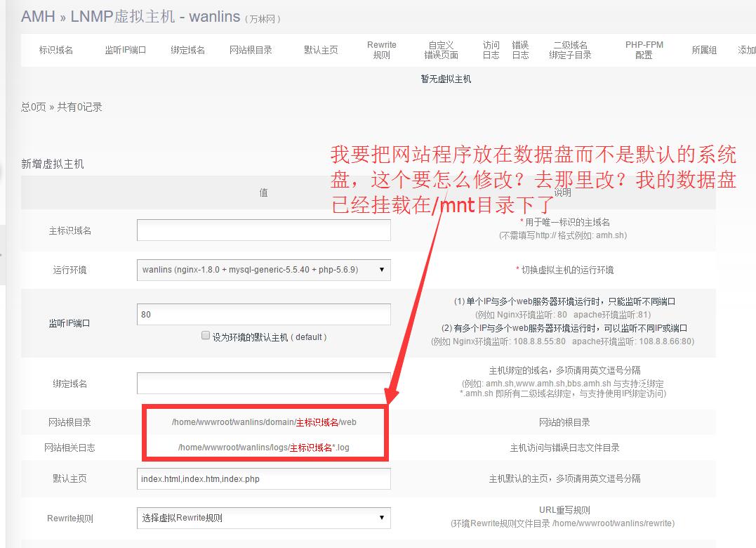Select the 默认主页 index.html text field
This screenshot has height=548, width=756.
(x=263, y=479)
